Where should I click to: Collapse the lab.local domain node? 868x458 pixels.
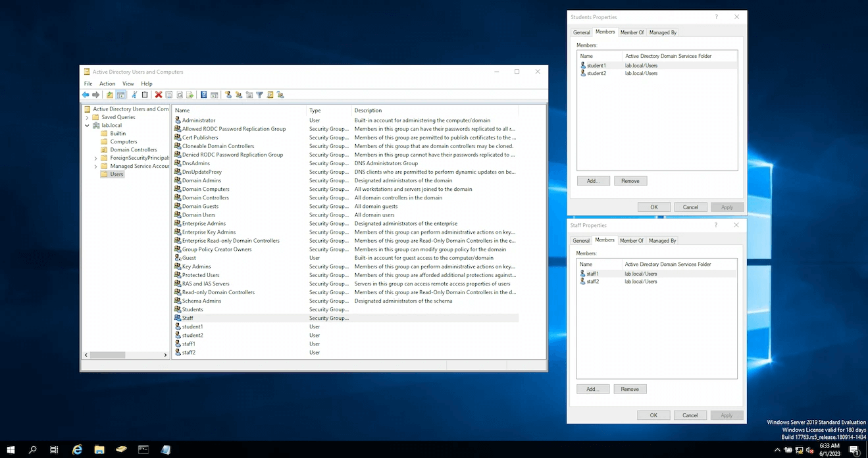[x=88, y=125]
